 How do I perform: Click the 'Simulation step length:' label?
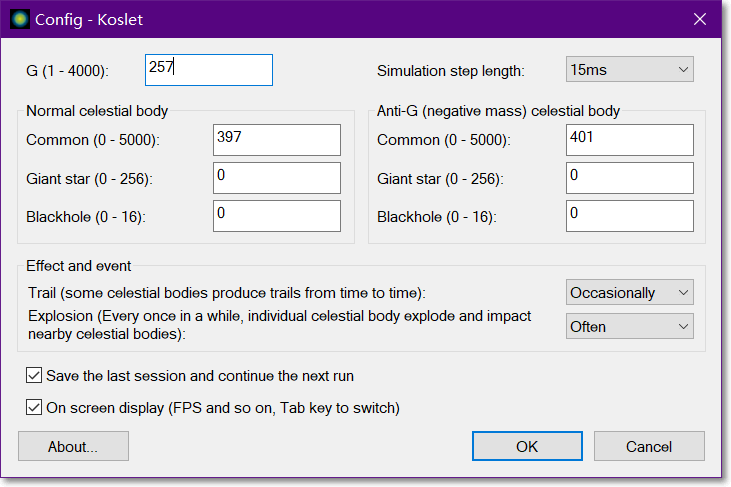click(451, 71)
